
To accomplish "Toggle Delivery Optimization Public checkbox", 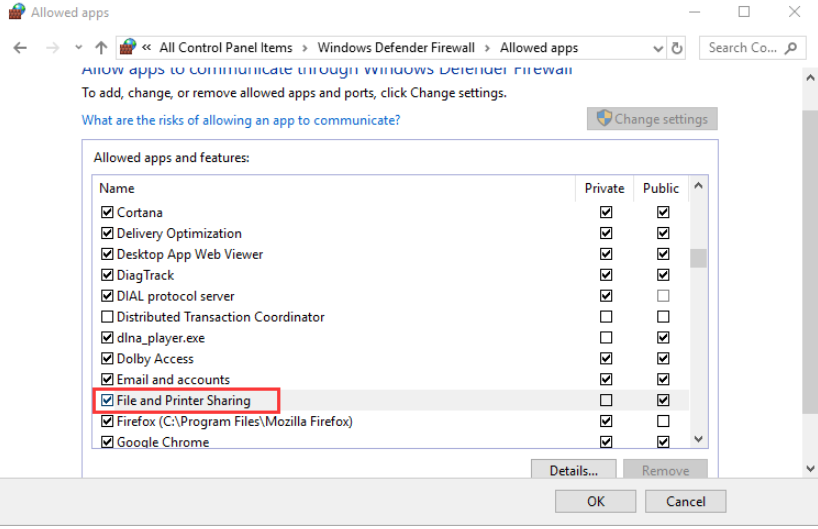I will 663,233.
